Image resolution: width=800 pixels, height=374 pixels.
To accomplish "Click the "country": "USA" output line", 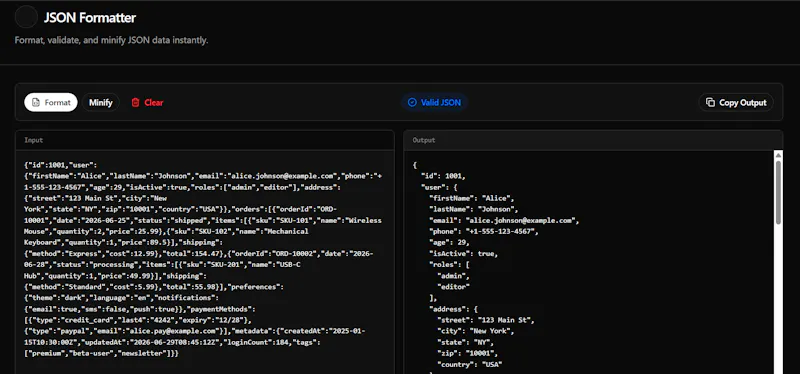I will (469, 364).
